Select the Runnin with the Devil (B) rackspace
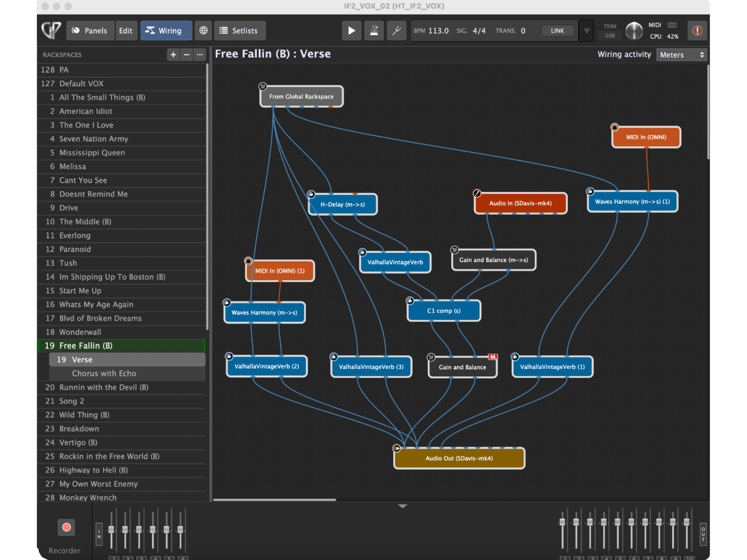 121,387
